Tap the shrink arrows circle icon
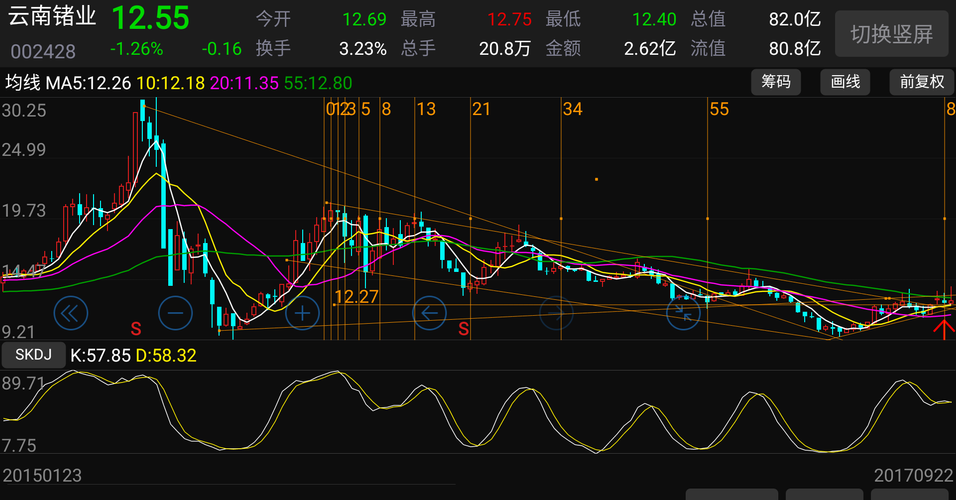956x500 pixels. click(x=683, y=313)
